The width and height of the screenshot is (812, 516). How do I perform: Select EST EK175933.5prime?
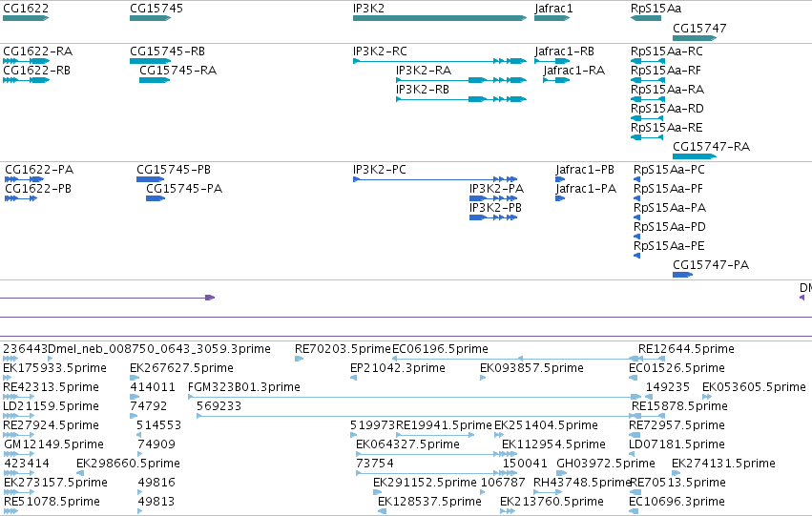click(55, 368)
